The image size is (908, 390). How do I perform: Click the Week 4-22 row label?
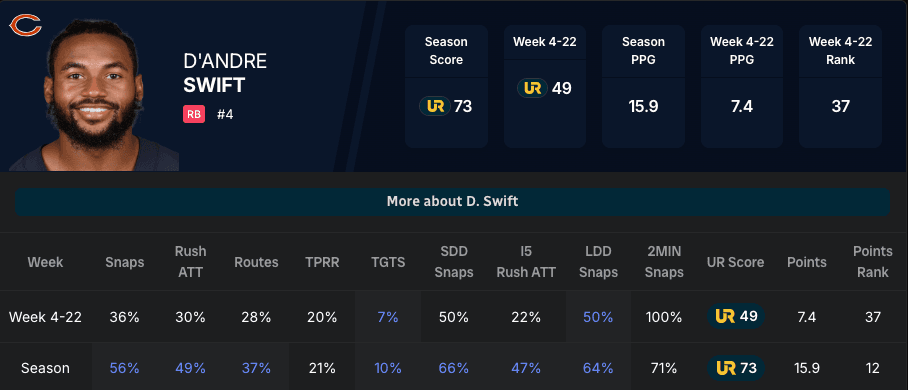45,317
